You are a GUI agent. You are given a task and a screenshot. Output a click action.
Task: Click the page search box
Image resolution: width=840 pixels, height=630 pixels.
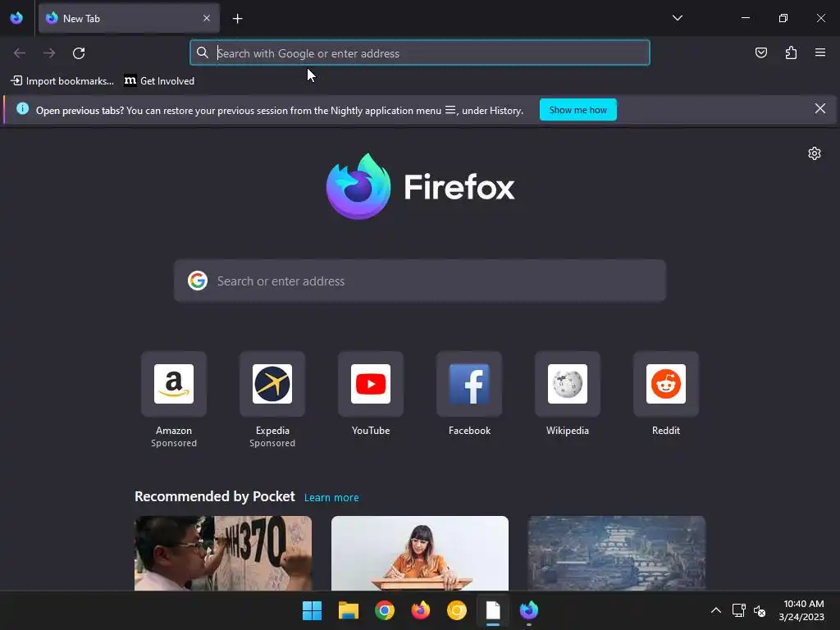pyautogui.click(x=420, y=281)
